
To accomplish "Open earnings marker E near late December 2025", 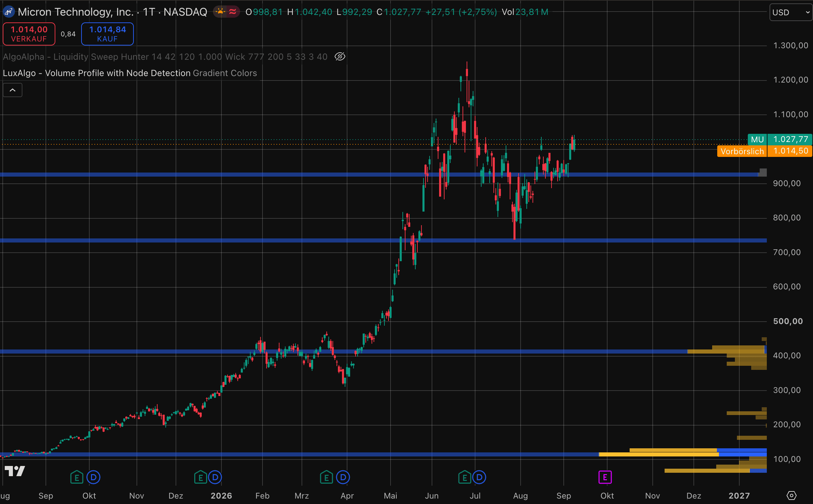I will [x=201, y=477].
